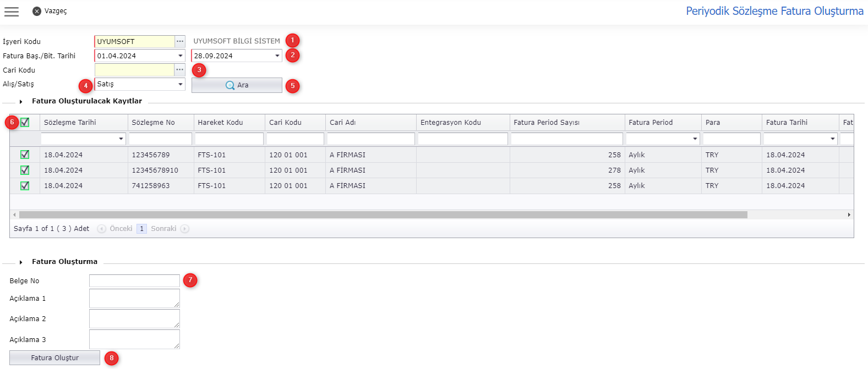This screenshot has height=369, width=868.
Task: Focus the Cari Kodu input field
Action: (135, 70)
